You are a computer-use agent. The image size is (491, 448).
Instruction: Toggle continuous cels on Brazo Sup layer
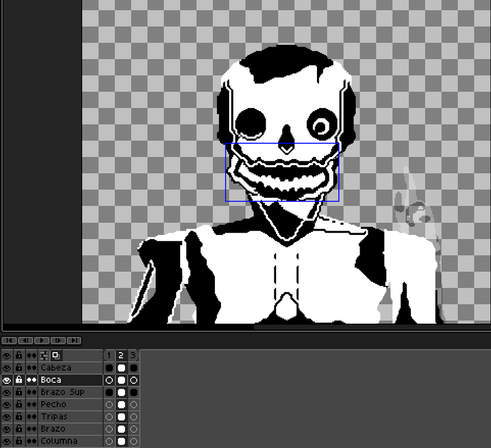(31, 392)
